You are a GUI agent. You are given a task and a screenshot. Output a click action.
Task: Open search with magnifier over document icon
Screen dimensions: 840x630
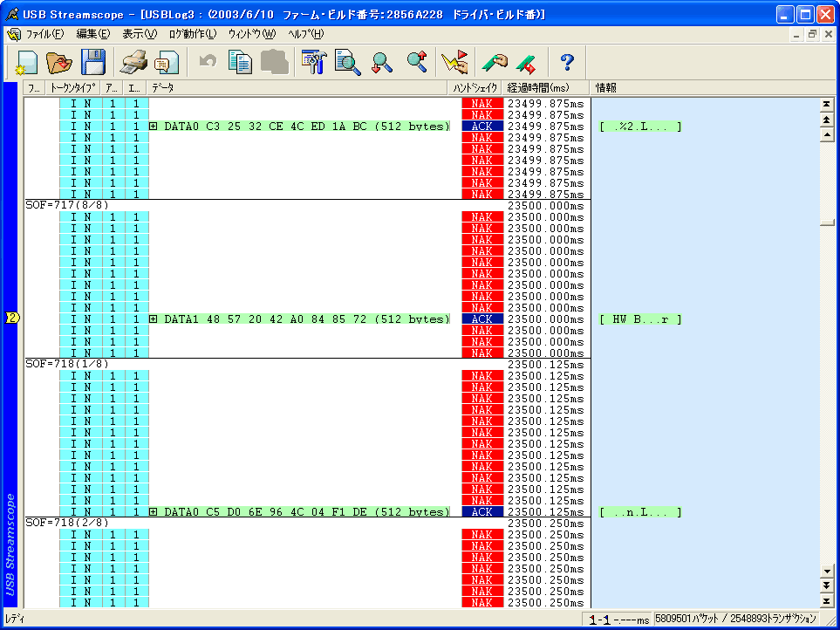[348, 62]
